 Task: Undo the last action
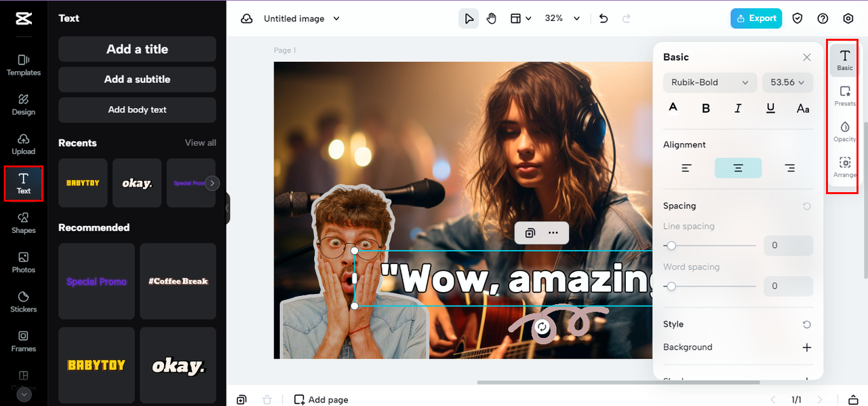[x=604, y=18]
